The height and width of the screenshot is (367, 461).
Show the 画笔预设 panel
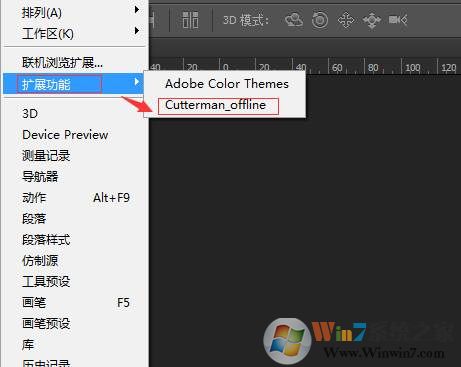(x=75, y=324)
